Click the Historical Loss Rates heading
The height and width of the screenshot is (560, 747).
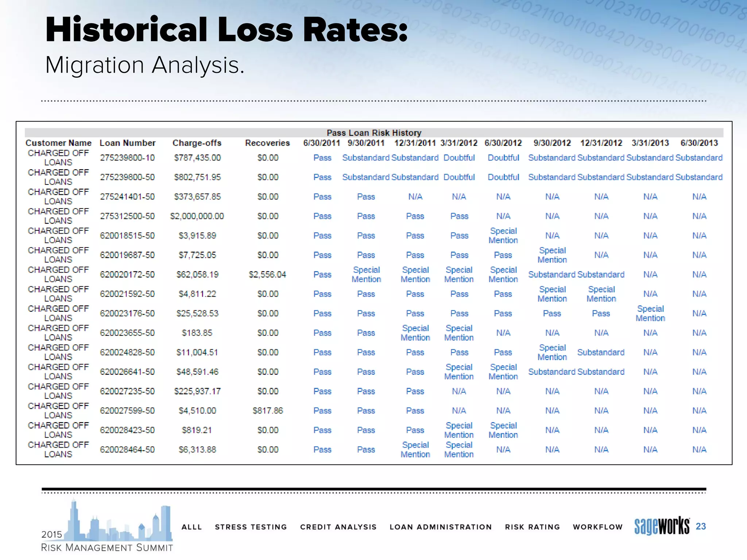tap(226, 30)
